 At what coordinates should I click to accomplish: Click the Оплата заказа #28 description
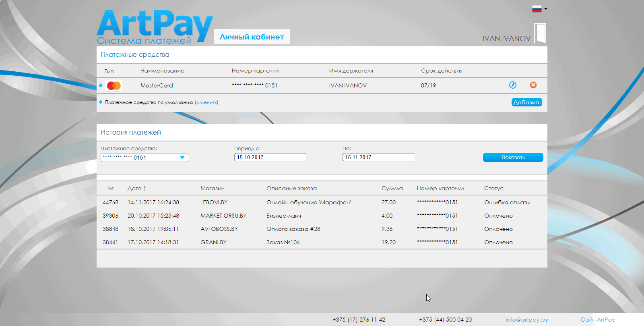293,229
